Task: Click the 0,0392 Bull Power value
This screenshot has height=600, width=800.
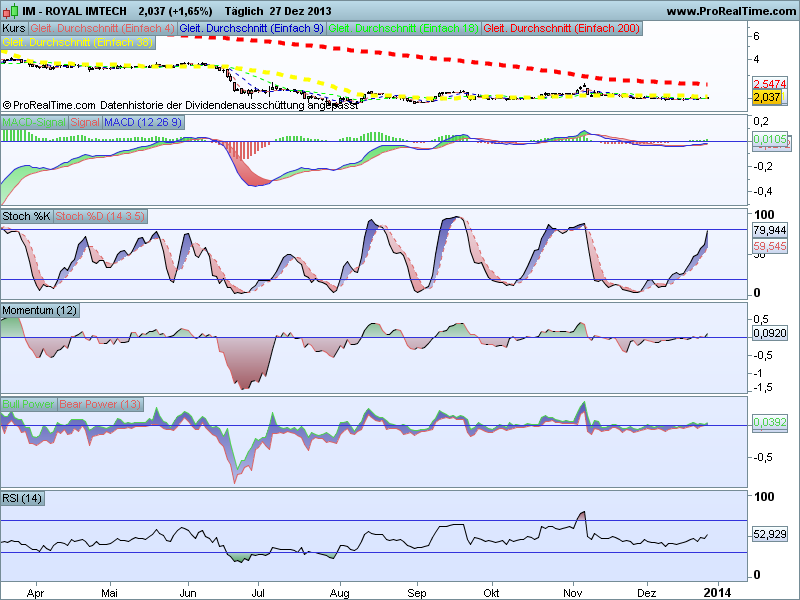Action: click(x=770, y=422)
